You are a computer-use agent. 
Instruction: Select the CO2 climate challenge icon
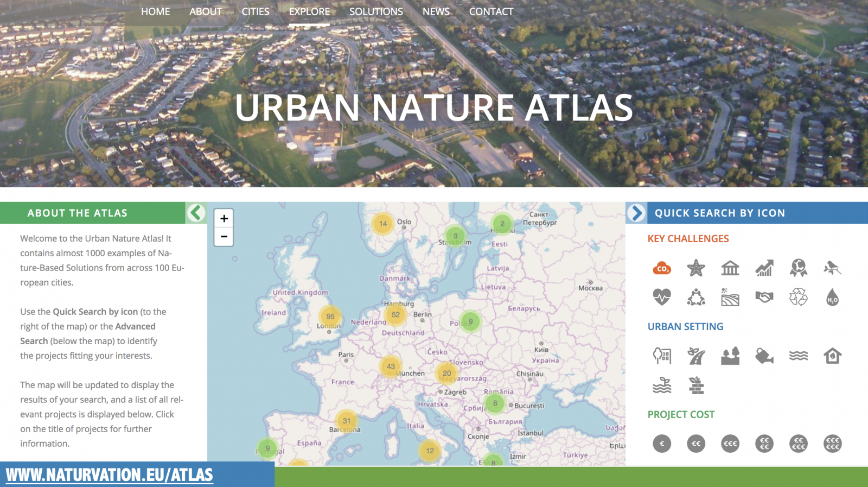(662, 268)
